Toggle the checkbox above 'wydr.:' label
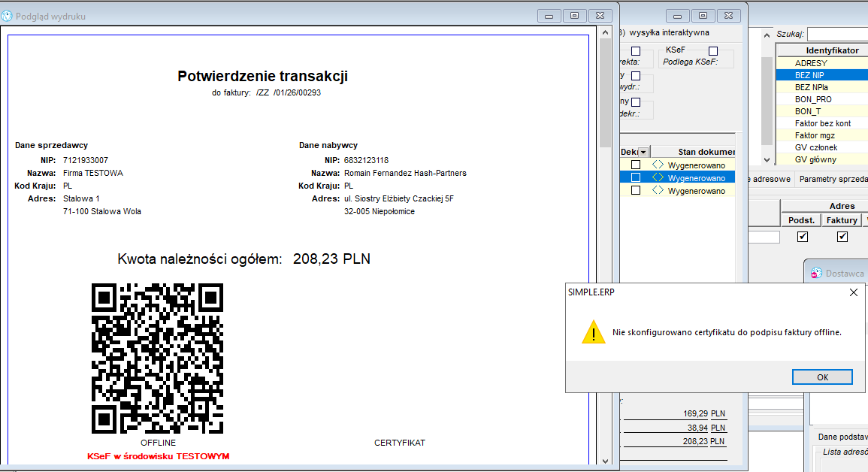This screenshot has width=868, height=472. click(x=636, y=76)
